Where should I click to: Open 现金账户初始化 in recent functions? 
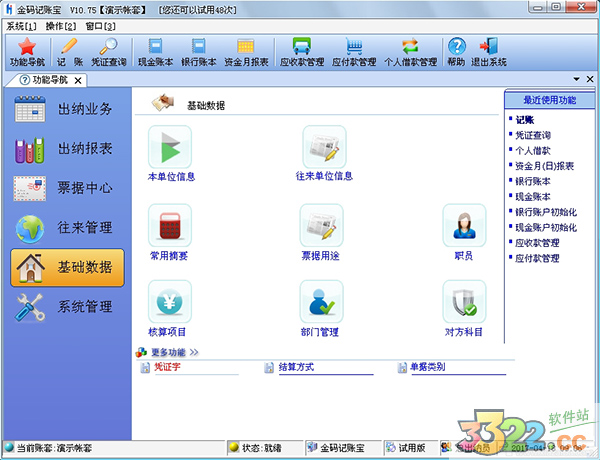(x=546, y=227)
